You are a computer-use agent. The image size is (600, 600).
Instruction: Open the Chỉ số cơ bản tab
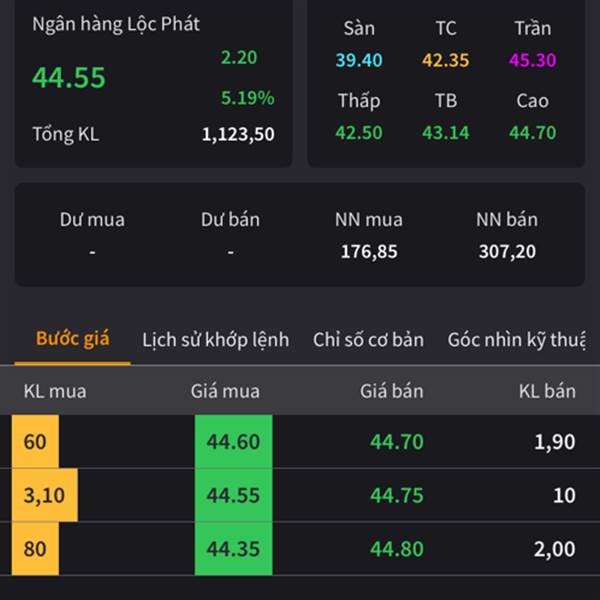pos(368,340)
